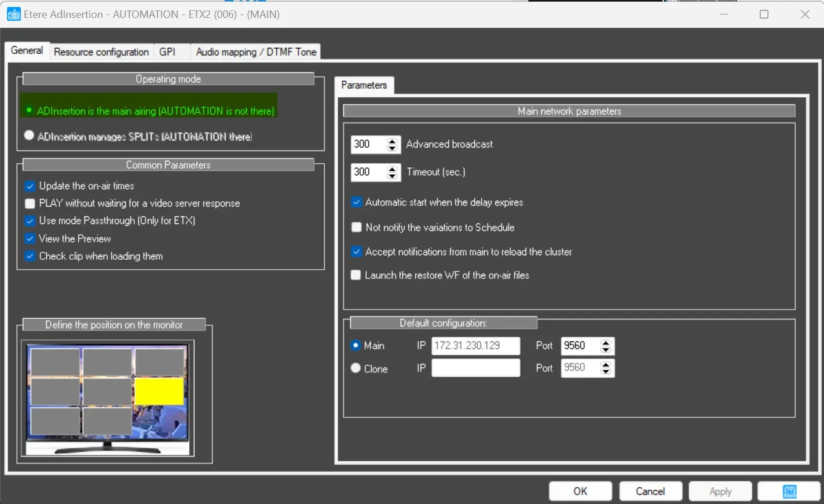Click the Etere AdInsertion title bar icon

point(13,14)
